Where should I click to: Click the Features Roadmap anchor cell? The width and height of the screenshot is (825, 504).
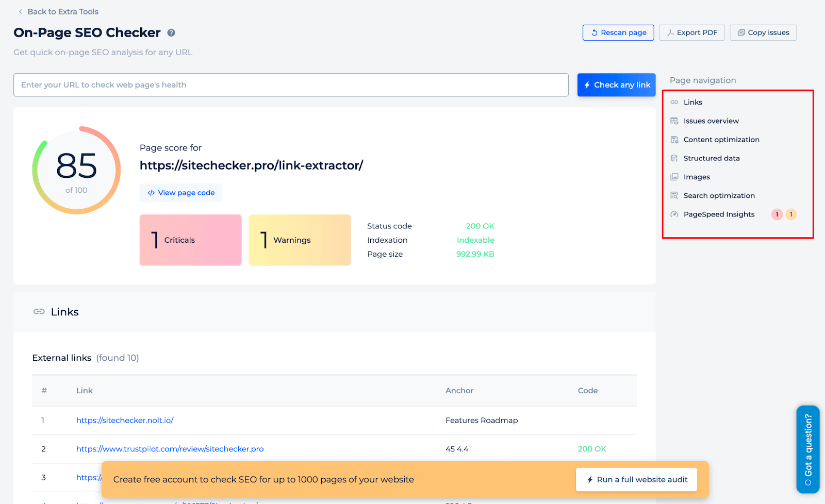click(482, 421)
